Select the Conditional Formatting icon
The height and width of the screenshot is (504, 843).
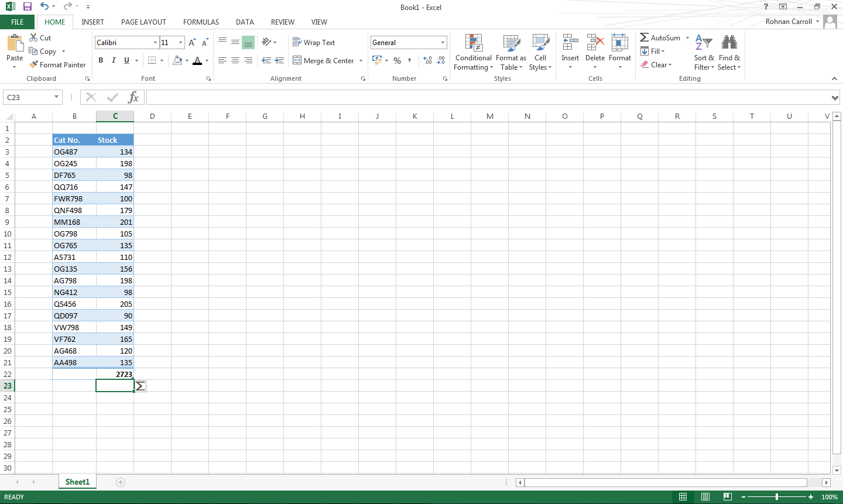pyautogui.click(x=474, y=43)
